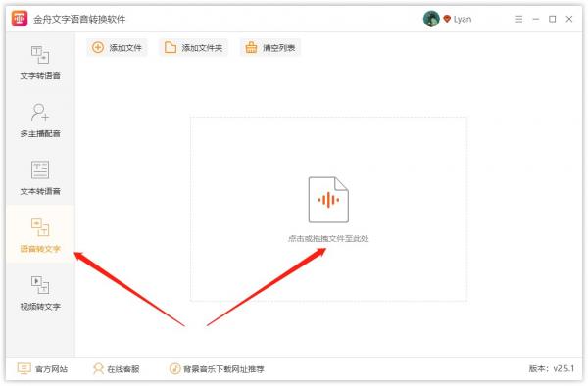Switch to 多主播配音 mode
The image size is (588, 386).
pyautogui.click(x=40, y=121)
